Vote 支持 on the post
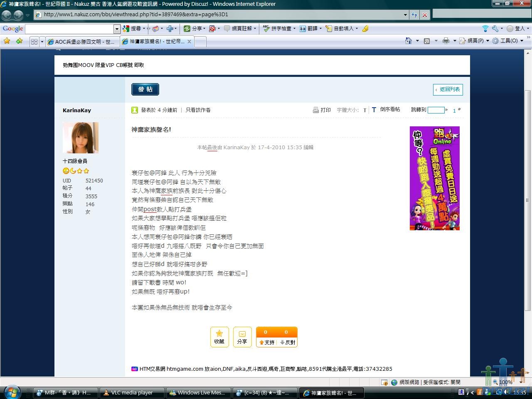This screenshot has height=399, width=532. coord(266,342)
